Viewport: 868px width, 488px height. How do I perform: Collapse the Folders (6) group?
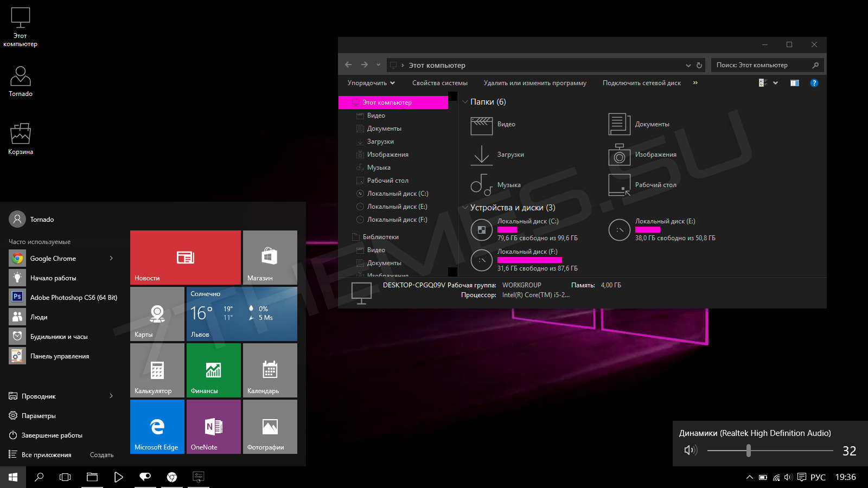(x=465, y=102)
